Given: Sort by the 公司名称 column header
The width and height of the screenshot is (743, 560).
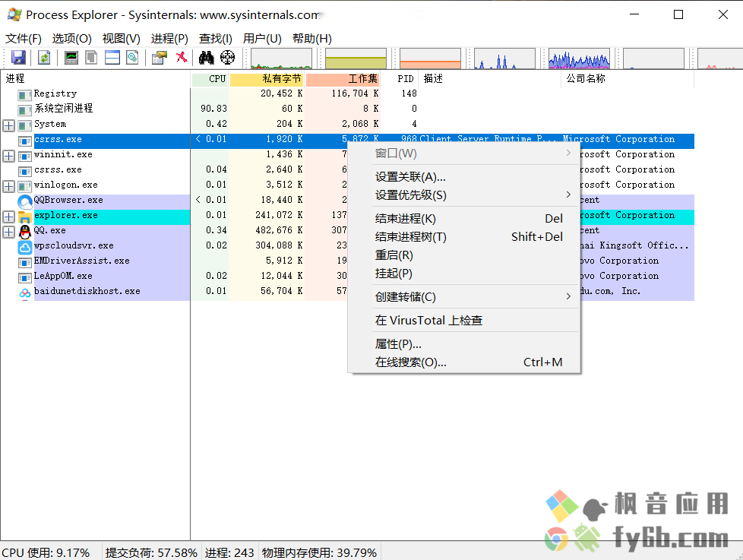Looking at the screenshot, I should click(x=628, y=79).
